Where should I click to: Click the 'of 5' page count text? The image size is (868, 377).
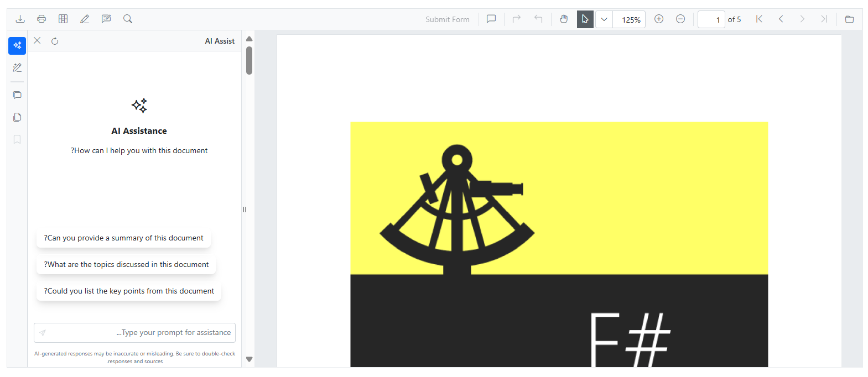pyautogui.click(x=734, y=19)
